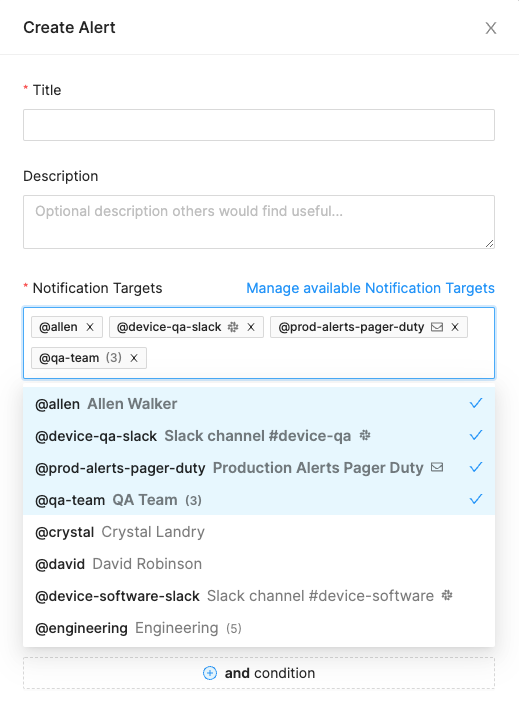Screen dimensions: 519x705
Task: Click the plus icon beside and condition
Action: pyautogui.click(x=210, y=673)
